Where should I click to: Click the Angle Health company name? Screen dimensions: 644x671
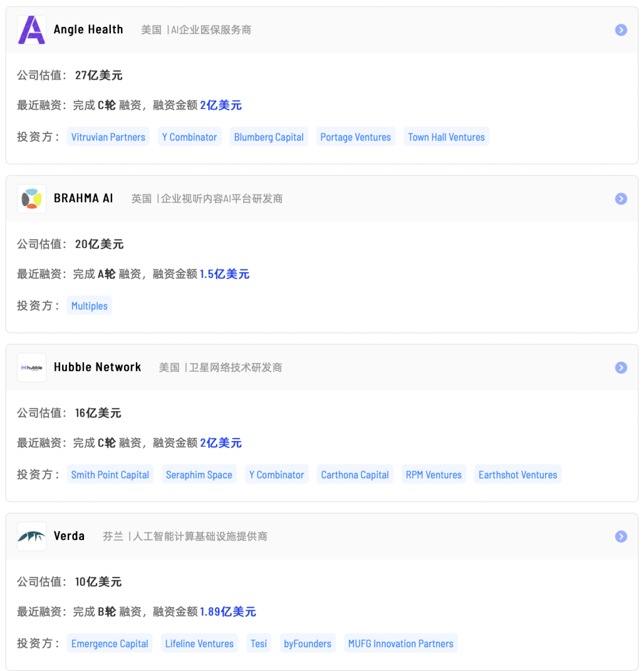88,30
